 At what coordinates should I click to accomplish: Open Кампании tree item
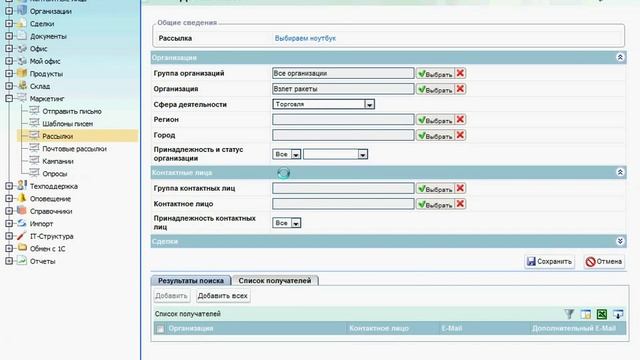click(58, 161)
